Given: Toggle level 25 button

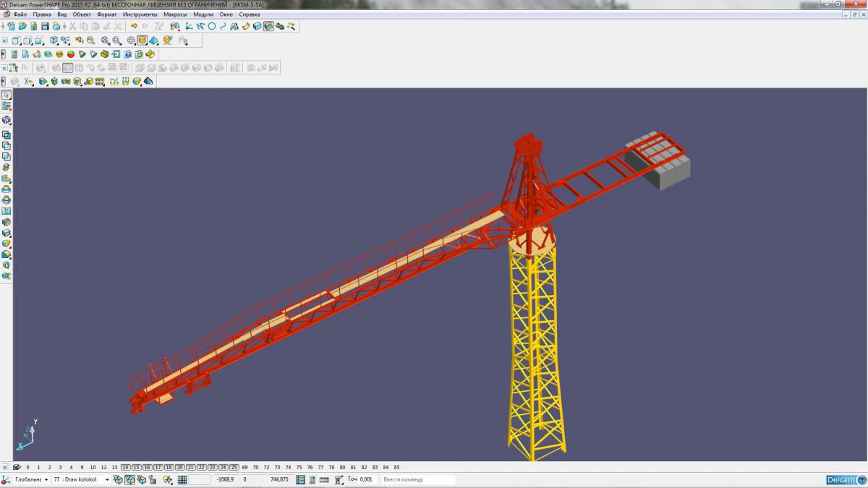Looking at the screenshot, I should pyautogui.click(x=234, y=467).
